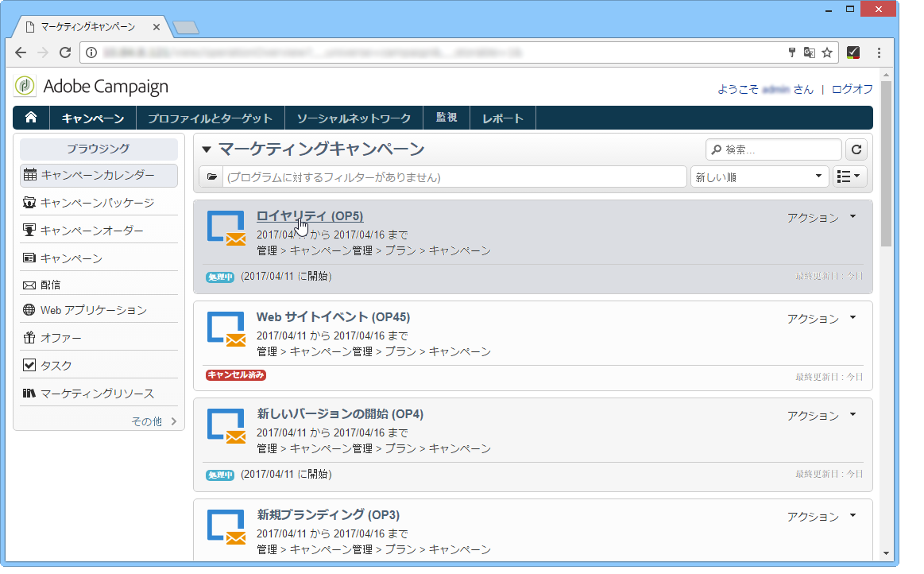Screen dimensions: 924x574
Task: Open the プロファイルとターゲット tab
Action: (x=211, y=118)
